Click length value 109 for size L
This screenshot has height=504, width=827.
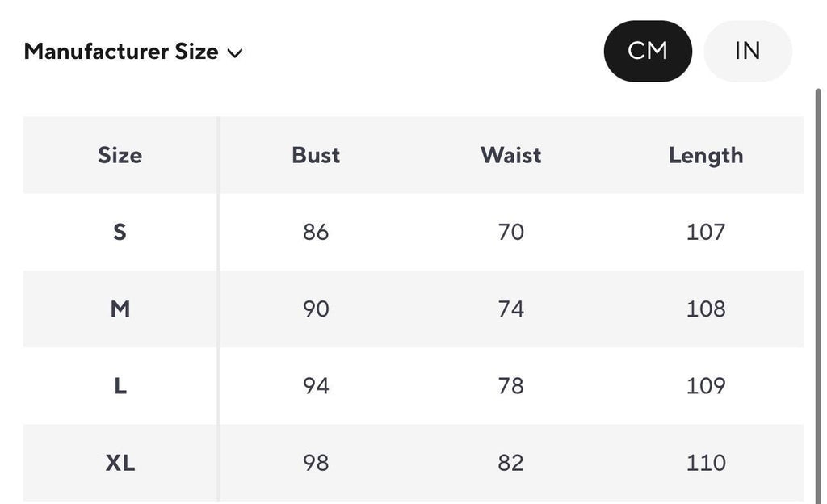coord(706,386)
